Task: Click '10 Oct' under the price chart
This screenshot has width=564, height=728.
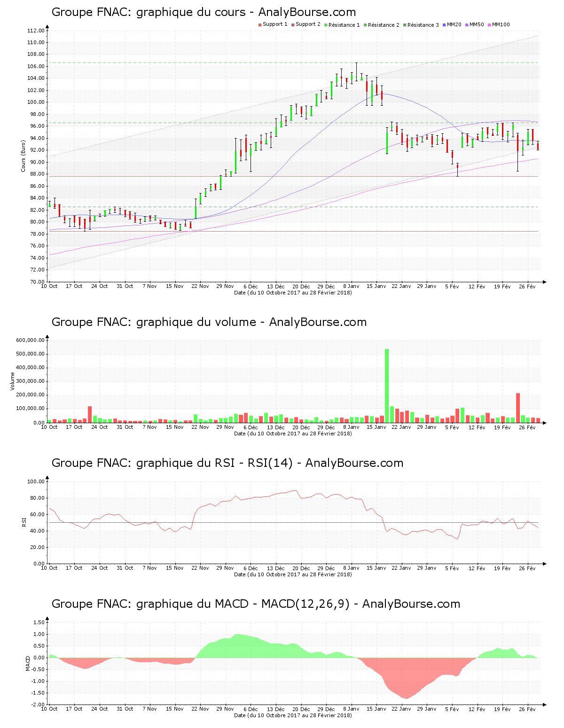Action: [49, 287]
